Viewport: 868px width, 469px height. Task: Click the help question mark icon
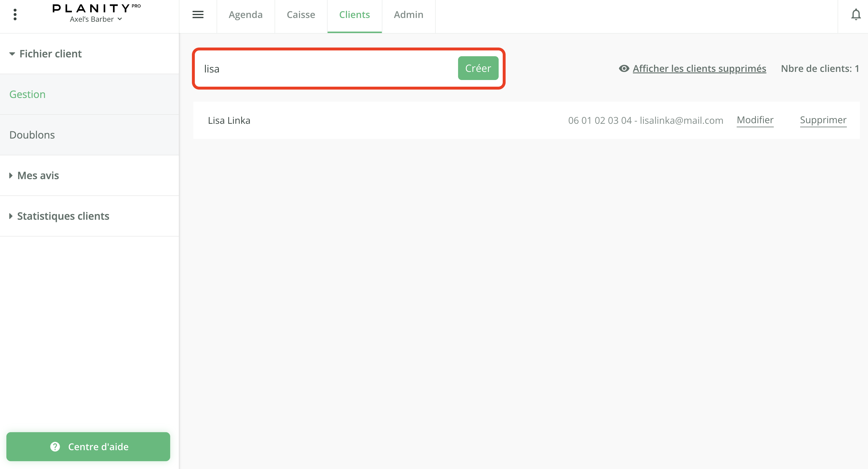[x=55, y=446]
